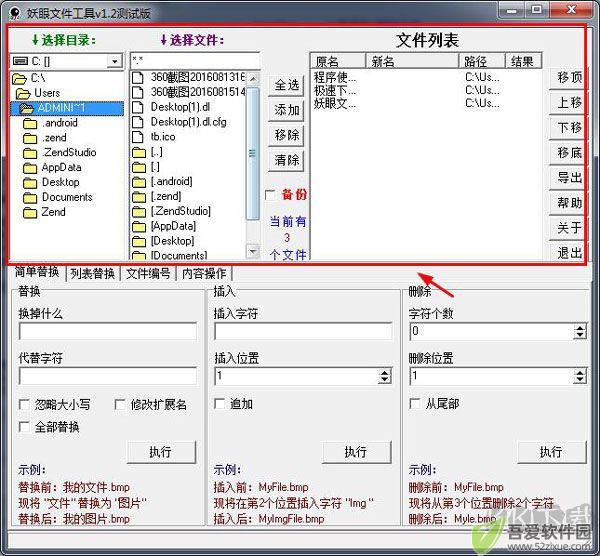Toggle the 修改扩展名 checkbox
This screenshot has height=556, width=600.
point(120,404)
